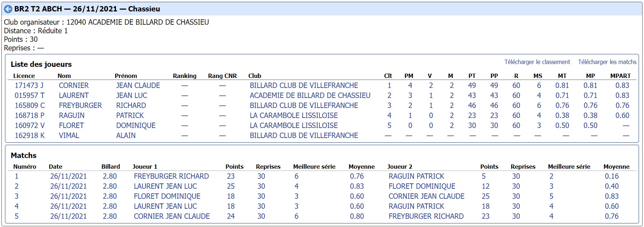Open LAURENT JEAN LUC player row

322,95
